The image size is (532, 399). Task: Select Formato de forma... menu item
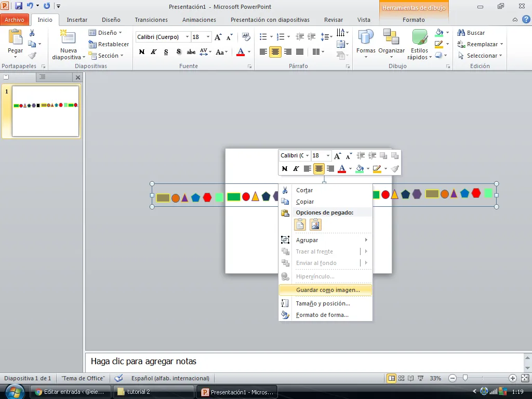click(x=325, y=315)
